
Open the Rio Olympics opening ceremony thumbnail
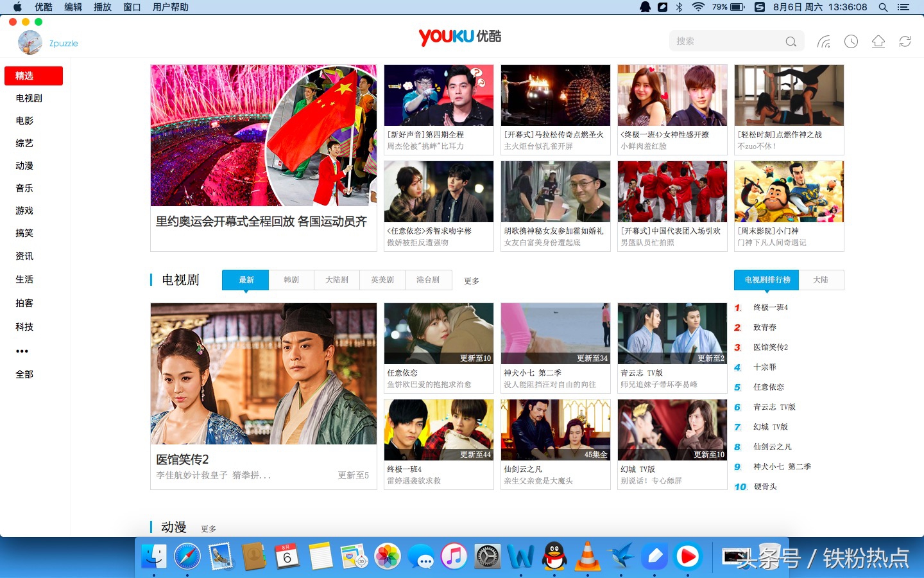tap(263, 136)
